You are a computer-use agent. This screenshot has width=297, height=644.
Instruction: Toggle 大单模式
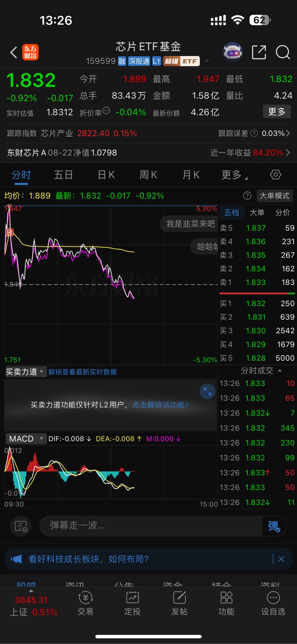coord(274,196)
